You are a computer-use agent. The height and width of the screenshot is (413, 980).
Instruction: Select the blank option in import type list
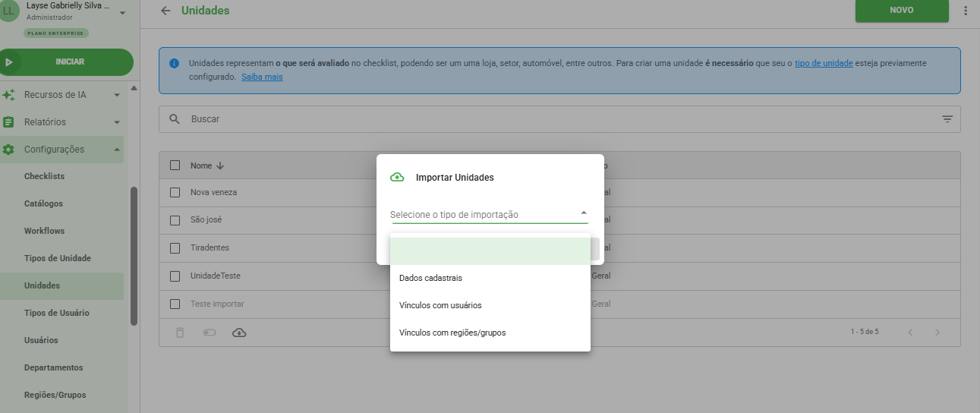pos(490,251)
